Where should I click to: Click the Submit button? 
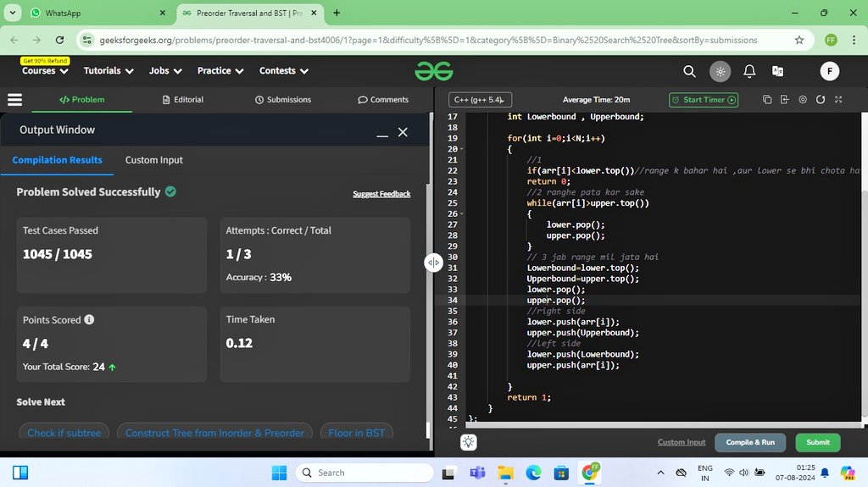pyautogui.click(x=818, y=442)
